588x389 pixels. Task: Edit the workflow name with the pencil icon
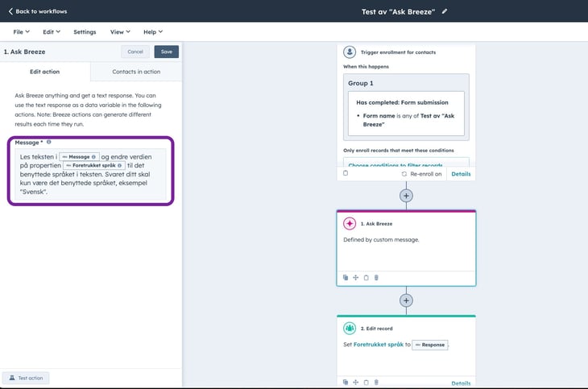point(445,11)
